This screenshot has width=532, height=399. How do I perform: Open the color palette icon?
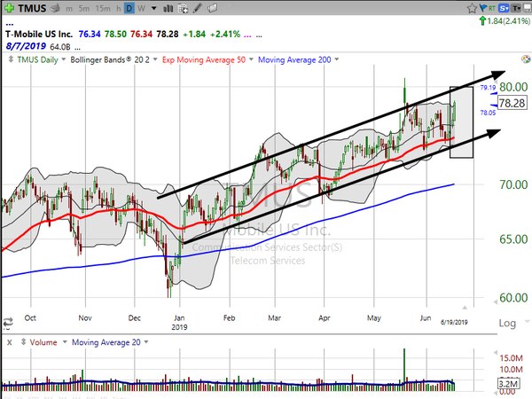point(526,59)
